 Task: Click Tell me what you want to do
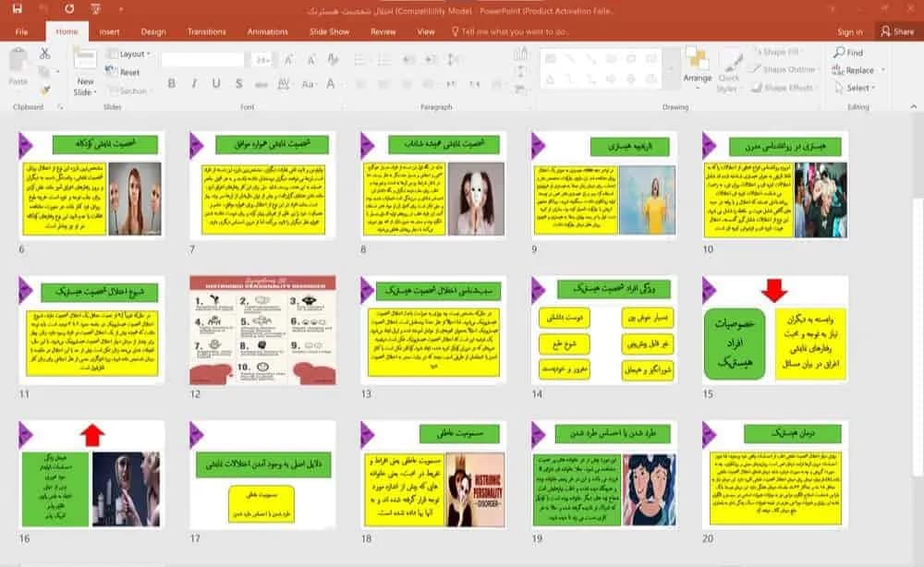(x=510, y=31)
